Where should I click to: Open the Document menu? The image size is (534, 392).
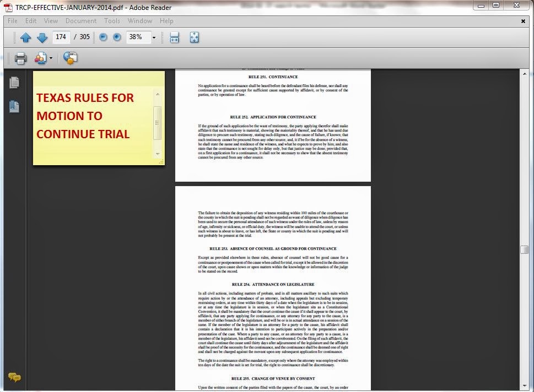pyautogui.click(x=81, y=21)
